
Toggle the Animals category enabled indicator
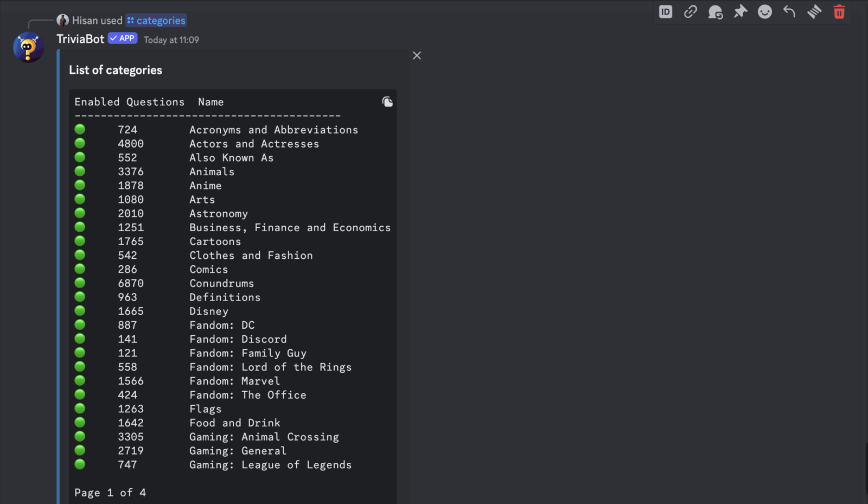(x=80, y=170)
